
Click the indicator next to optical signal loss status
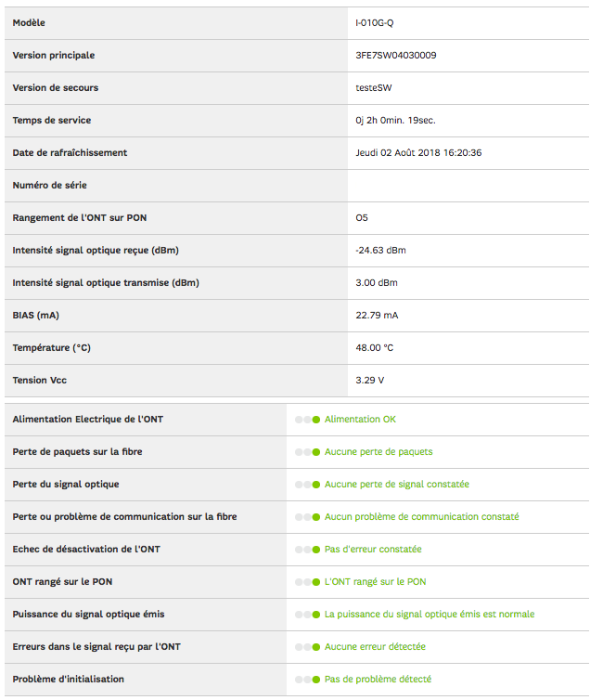307,485
